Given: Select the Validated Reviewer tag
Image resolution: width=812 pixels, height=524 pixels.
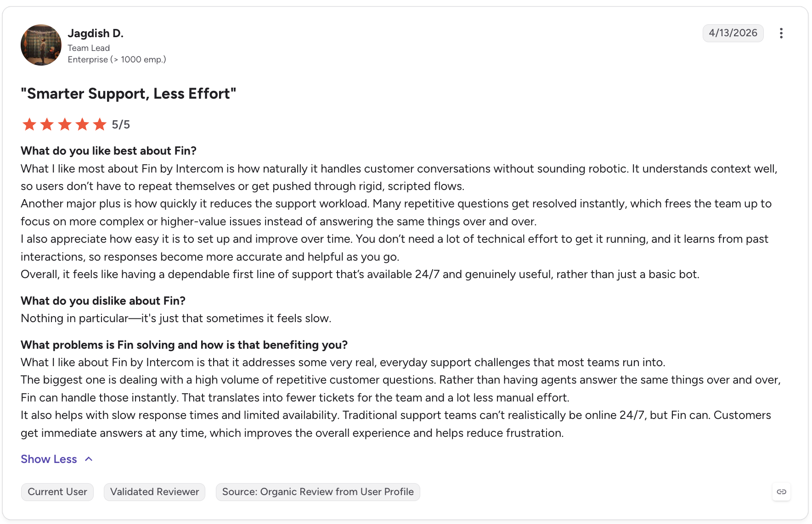Looking at the screenshot, I should click(154, 492).
